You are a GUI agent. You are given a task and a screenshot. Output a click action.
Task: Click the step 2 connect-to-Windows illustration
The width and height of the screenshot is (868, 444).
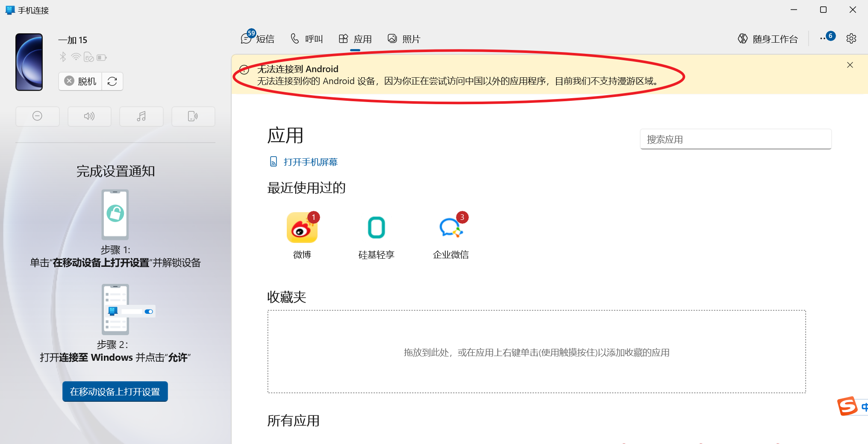click(x=128, y=310)
